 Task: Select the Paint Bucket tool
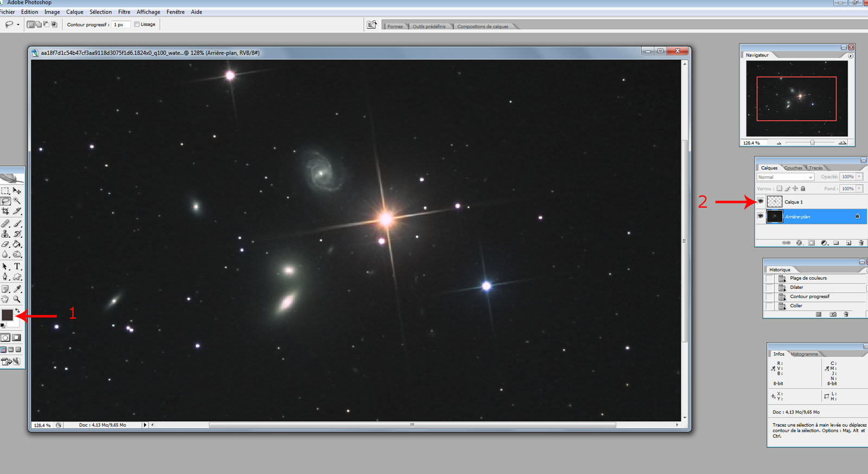17,244
